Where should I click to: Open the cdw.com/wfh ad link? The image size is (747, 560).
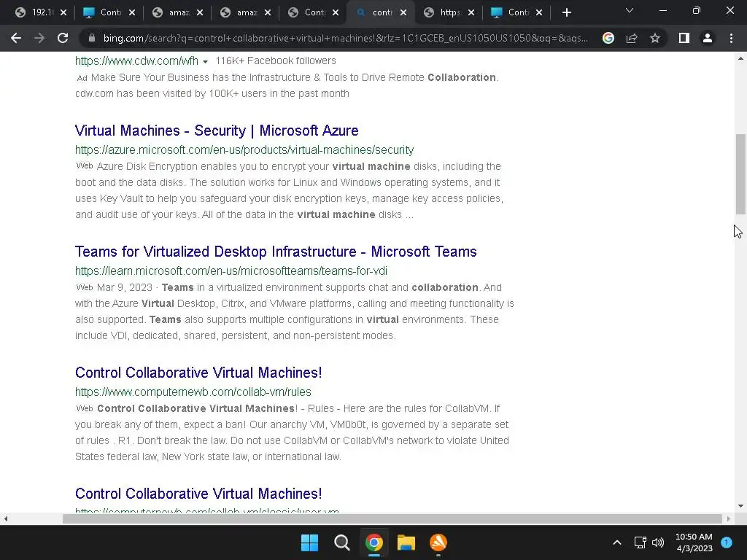pos(136,61)
